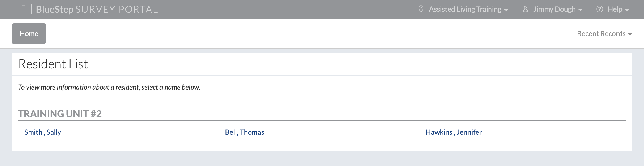Open the Smith, Sally resident record
This screenshot has height=166, width=644.
click(x=43, y=132)
